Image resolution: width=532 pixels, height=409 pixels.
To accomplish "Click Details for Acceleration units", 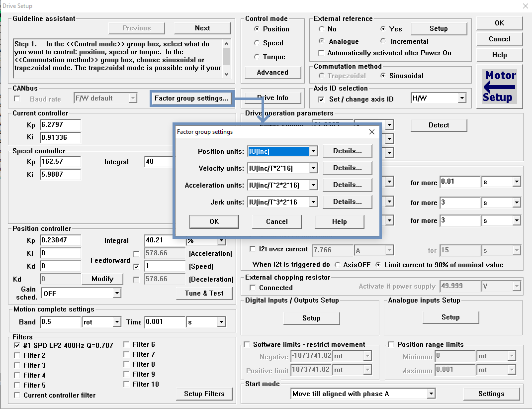I will 347,185.
